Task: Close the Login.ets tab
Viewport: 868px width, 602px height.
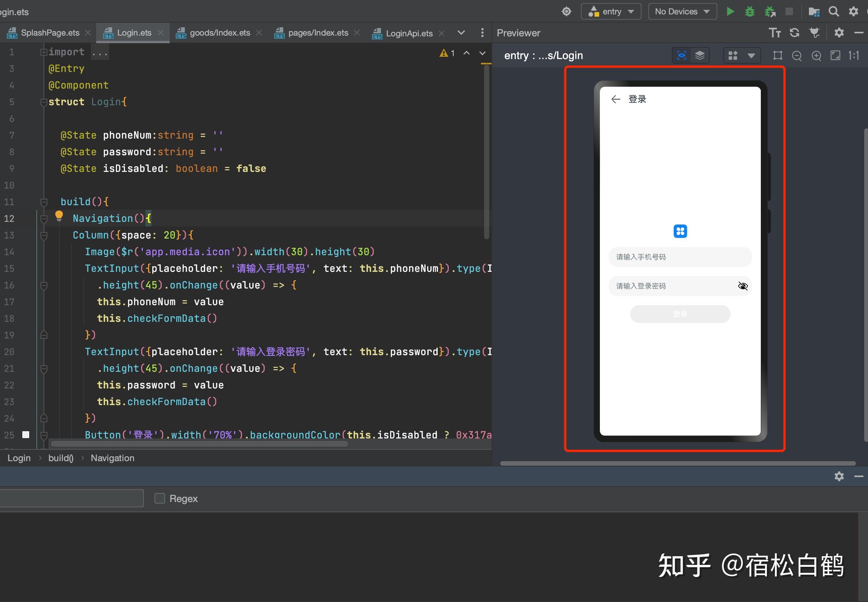Action: point(161,33)
